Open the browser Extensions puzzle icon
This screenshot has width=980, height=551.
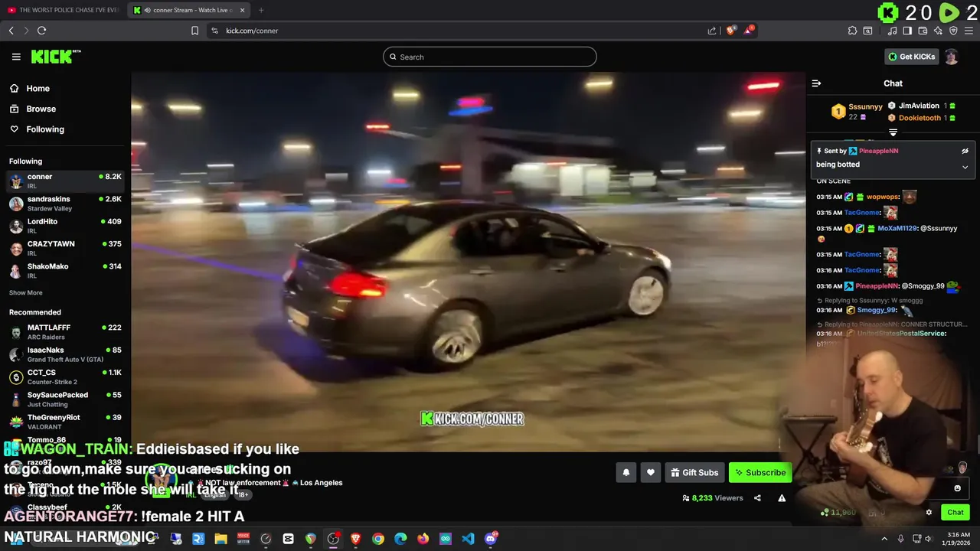[852, 31]
